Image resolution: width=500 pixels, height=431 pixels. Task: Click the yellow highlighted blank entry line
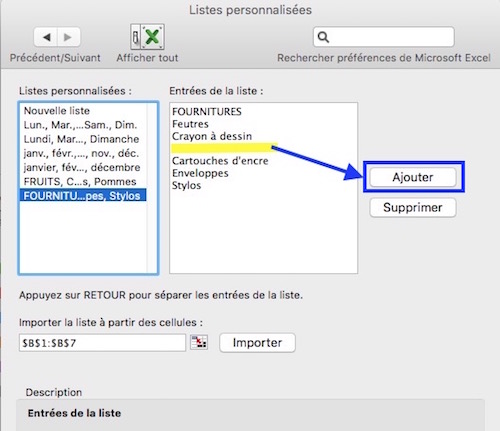pos(224,148)
